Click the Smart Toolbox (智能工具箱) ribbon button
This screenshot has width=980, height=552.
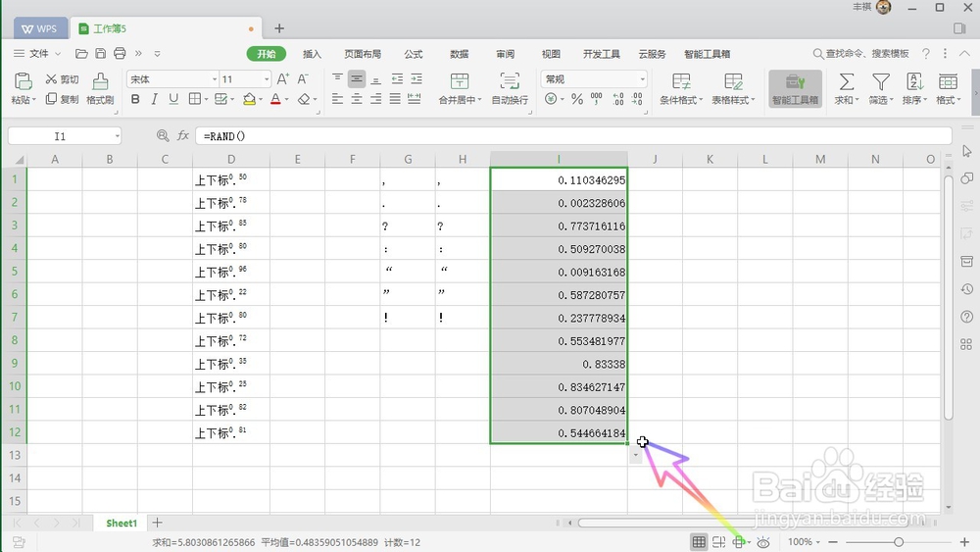click(795, 88)
